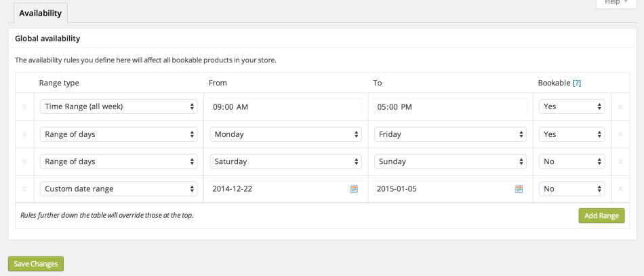The height and width of the screenshot is (276, 644).
Task: Open the Friday To-day dropdown
Action: tap(450, 134)
